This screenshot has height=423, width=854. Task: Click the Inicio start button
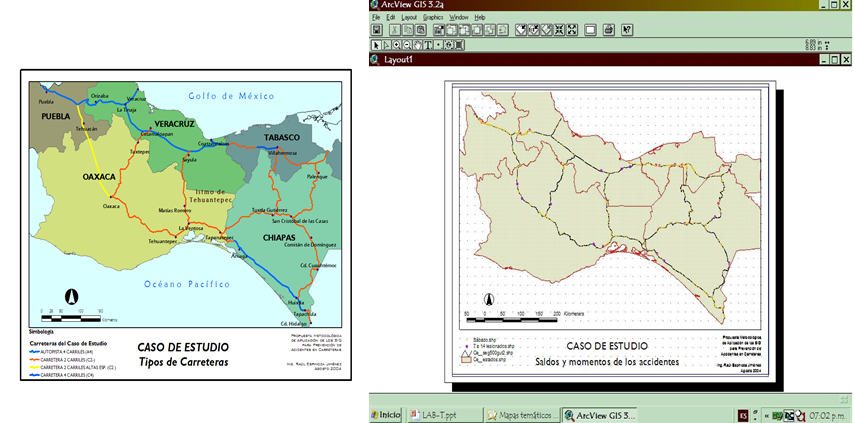click(x=385, y=414)
